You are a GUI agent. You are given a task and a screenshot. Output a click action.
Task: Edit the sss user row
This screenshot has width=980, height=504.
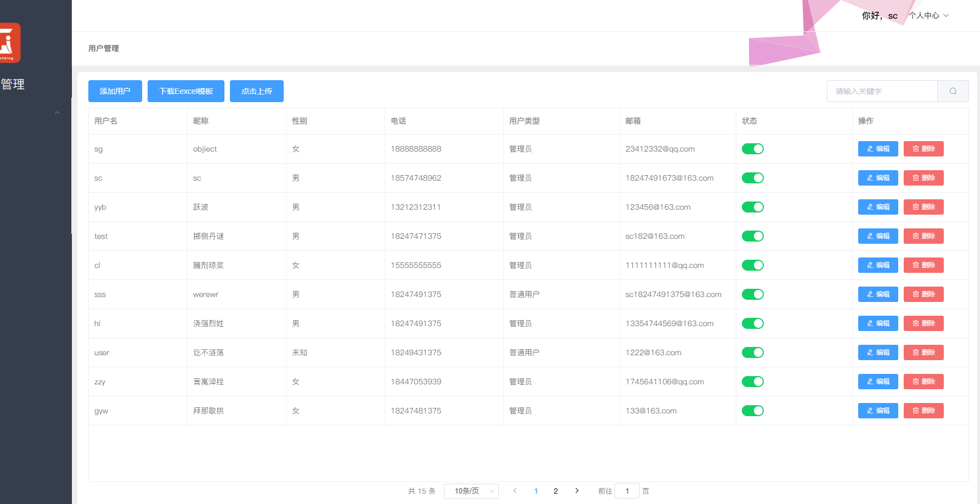click(x=878, y=294)
